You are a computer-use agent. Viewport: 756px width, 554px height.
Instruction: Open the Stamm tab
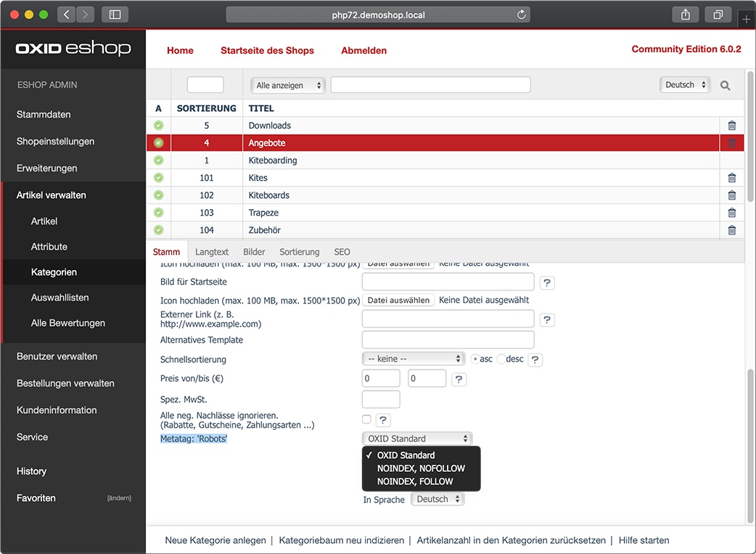coord(166,252)
